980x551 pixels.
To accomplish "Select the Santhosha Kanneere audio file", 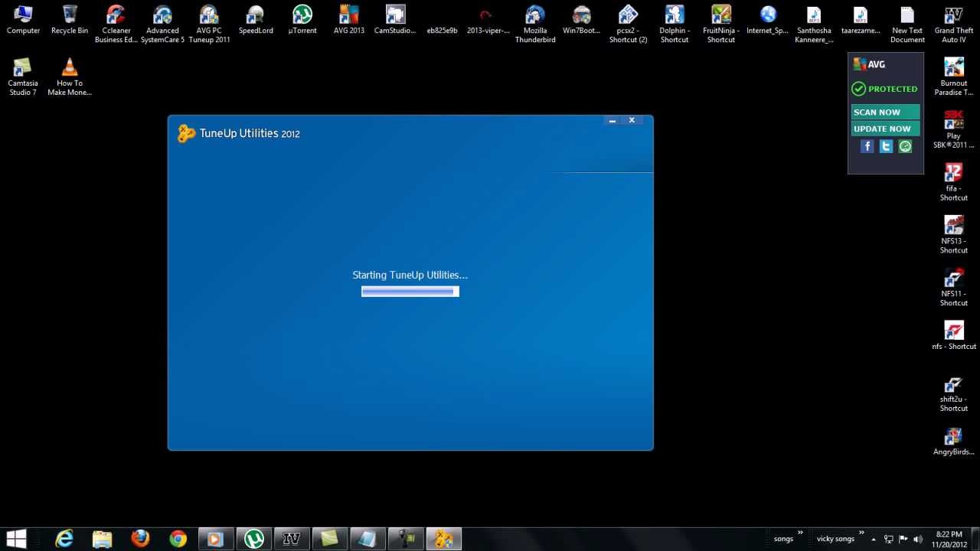I will tap(814, 24).
